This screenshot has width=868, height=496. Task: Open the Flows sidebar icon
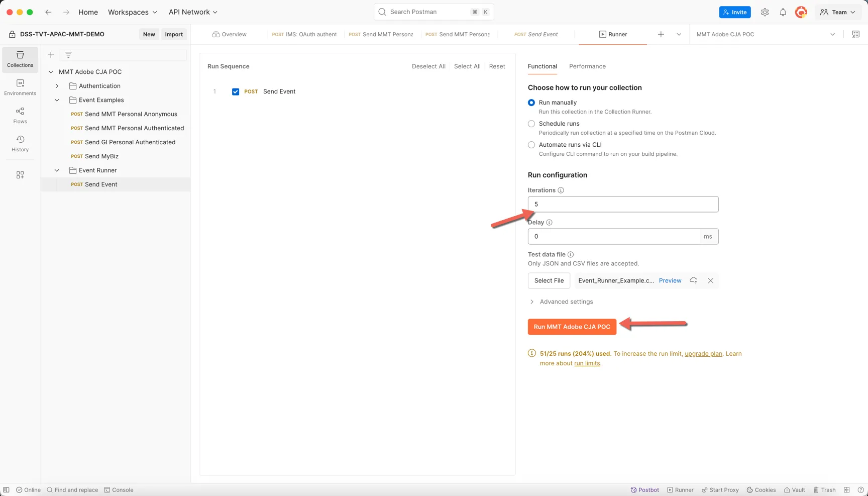tap(20, 116)
